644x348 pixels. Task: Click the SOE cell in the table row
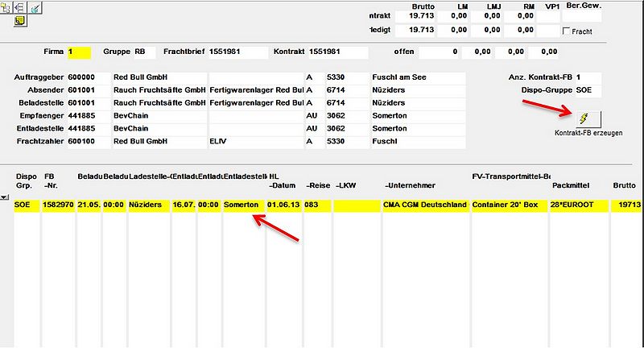click(x=27, y=205)
